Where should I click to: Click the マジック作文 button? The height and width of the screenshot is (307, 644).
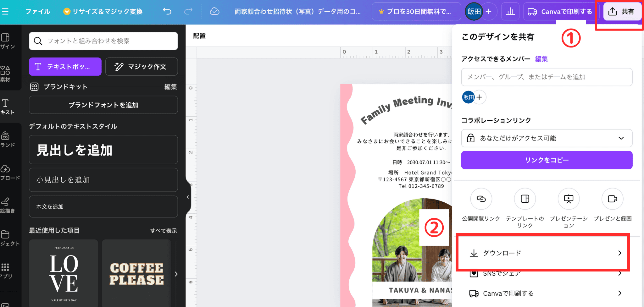pos(141,67)
